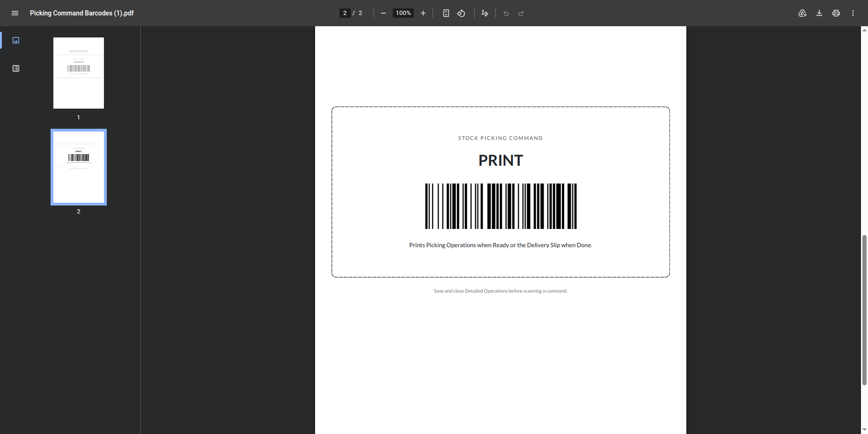Open page 1 thumbnail
The height and width of the screenshot is (434, 868).
pos(79,73)
